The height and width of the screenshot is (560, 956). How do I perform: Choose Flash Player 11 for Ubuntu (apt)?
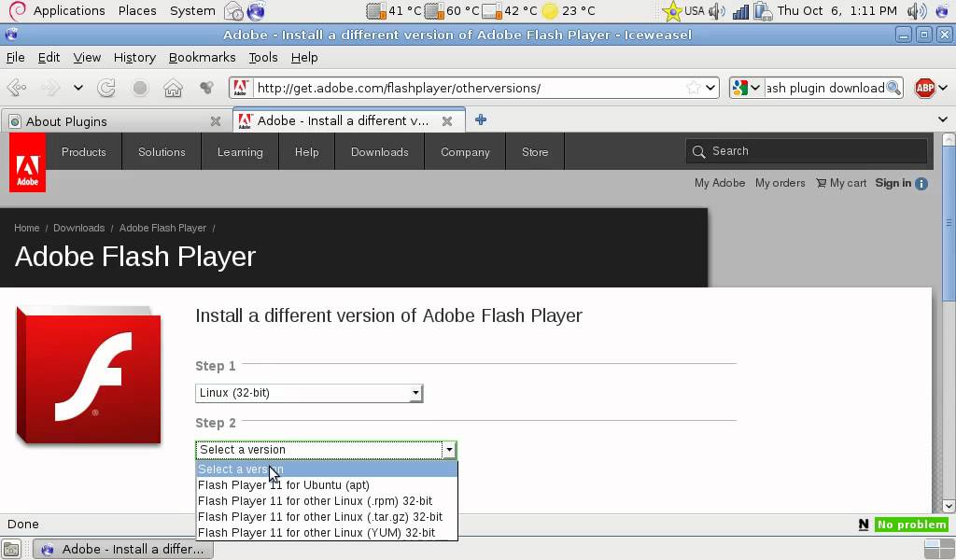click(x=326, y=485)
